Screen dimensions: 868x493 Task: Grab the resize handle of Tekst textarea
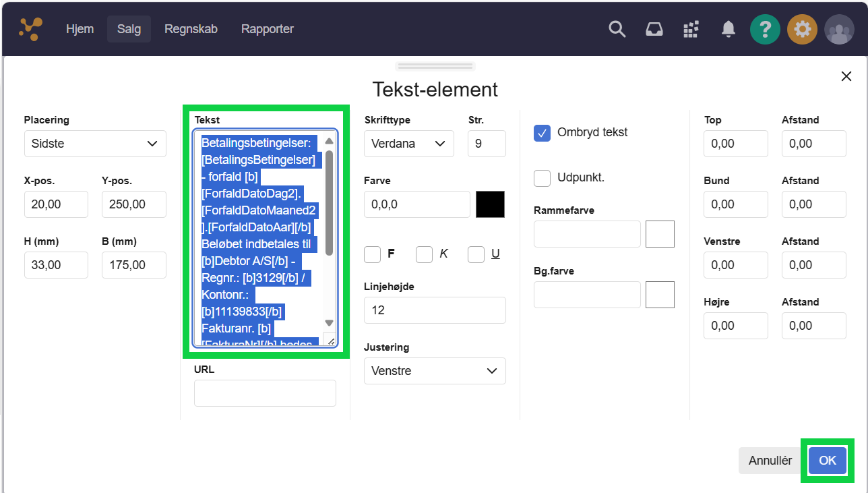click(x=330, y=340)
